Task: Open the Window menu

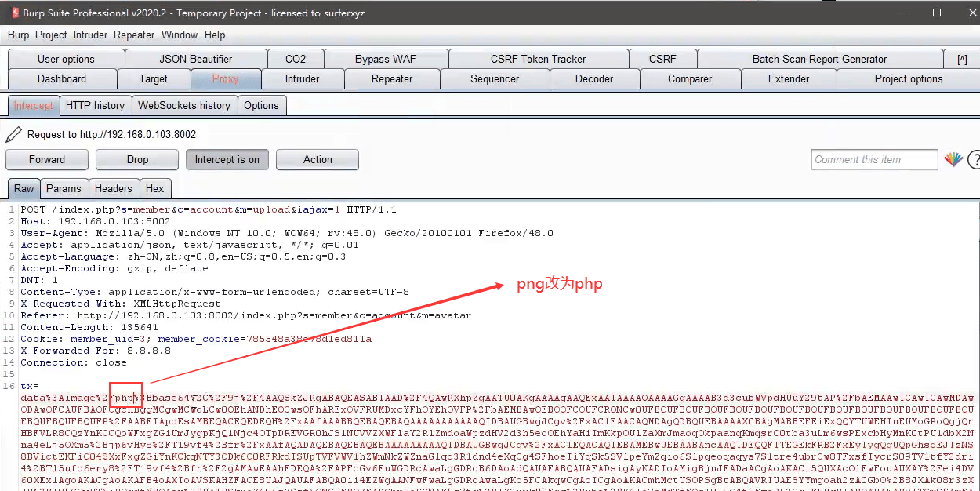Action: point(180,35)
